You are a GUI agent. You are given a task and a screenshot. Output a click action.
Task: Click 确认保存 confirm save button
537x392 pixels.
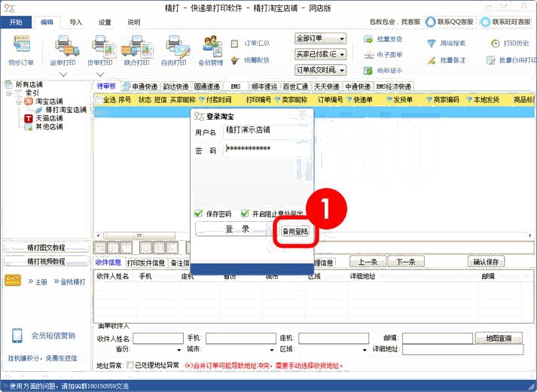tap(486, 262)
